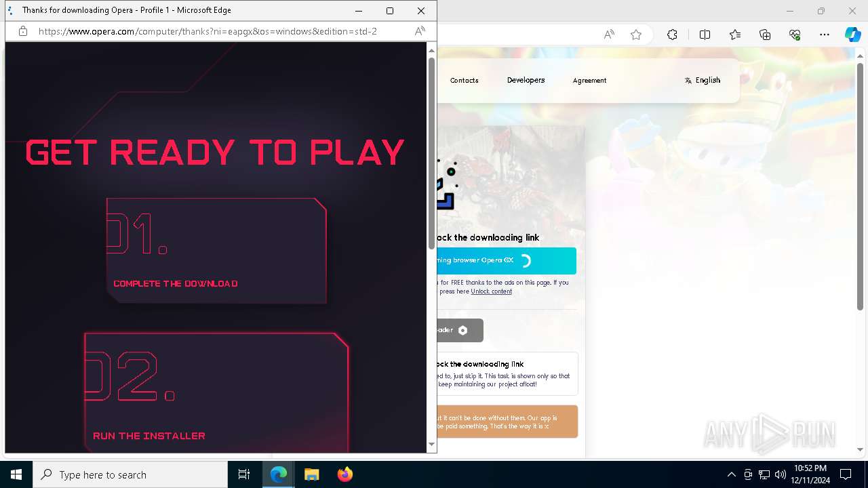This screenshot has width=868, height=488.
Task: Open the Collections icon
Action: [765, 35]
